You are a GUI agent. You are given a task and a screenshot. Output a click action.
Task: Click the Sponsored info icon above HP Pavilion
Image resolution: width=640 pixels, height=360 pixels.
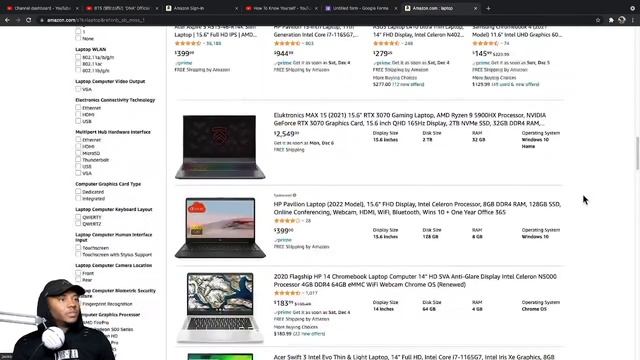[x=294, y=195]
